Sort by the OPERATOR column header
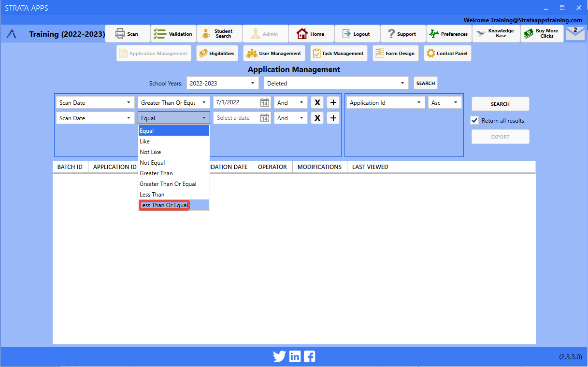 pos(272,167)
